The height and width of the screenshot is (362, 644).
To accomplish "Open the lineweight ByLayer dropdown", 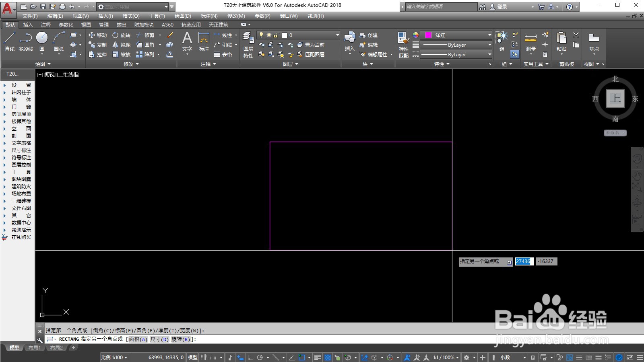I will (x=456, y=45).
